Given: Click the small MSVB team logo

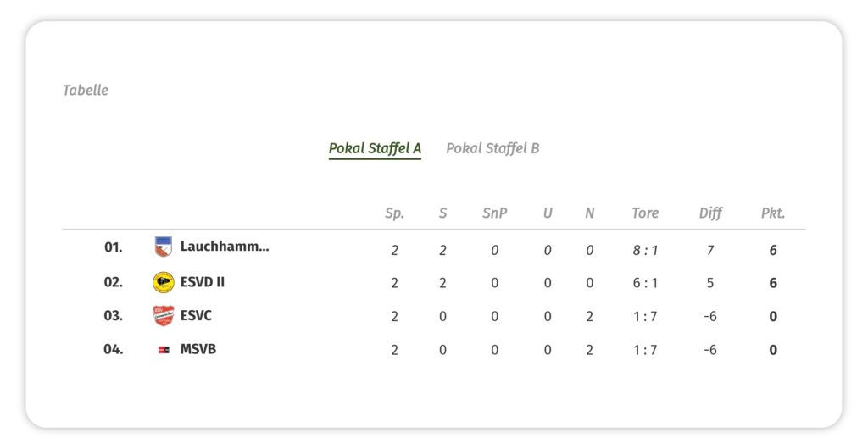Looking at the screenshot, I should point(164,349).
